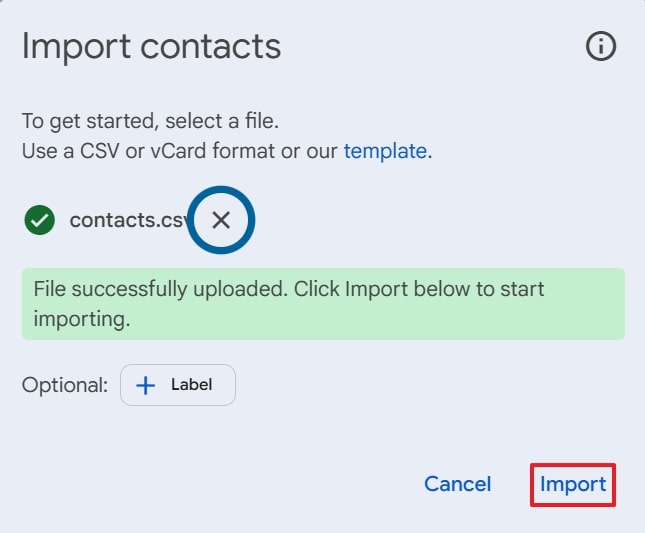Select the contacts.csv file name
Image resolution: width=645 pixels, height=533 pixels.
pyautogui.click(x=126, y=220)
